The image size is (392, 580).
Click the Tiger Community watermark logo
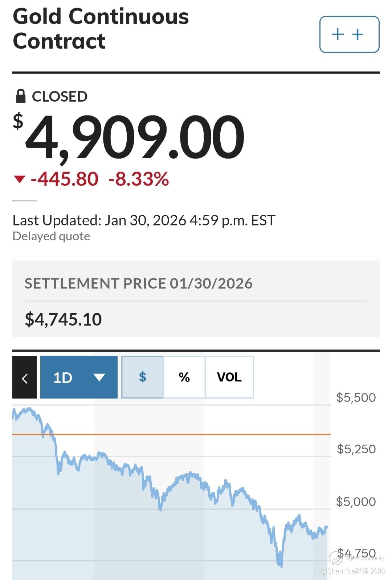[336, 558]
